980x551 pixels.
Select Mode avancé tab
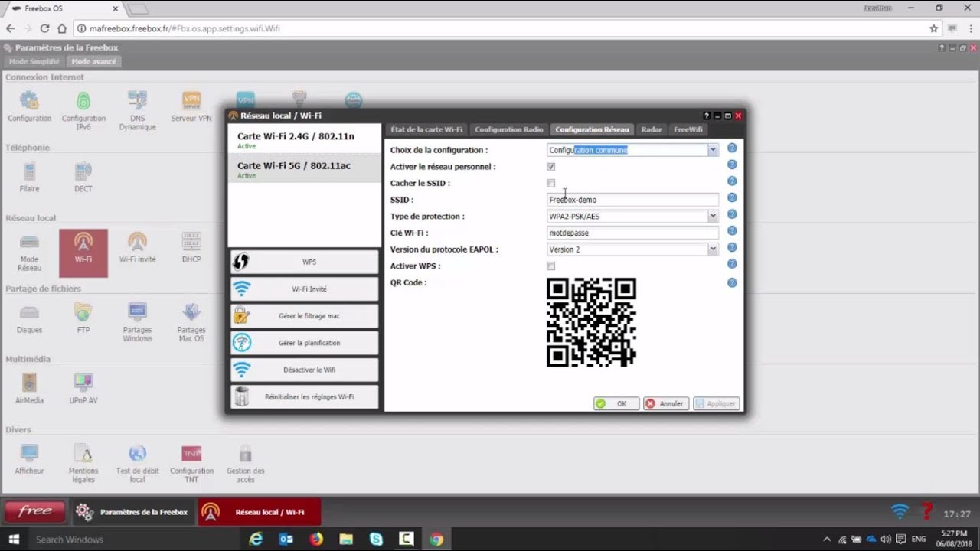pyautogui.click(x=93, y=61)
